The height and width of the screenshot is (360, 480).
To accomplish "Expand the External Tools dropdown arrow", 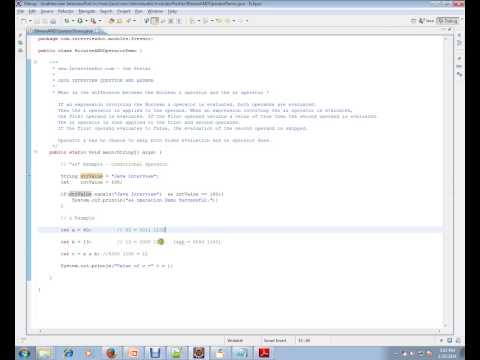I will point(100,21).
